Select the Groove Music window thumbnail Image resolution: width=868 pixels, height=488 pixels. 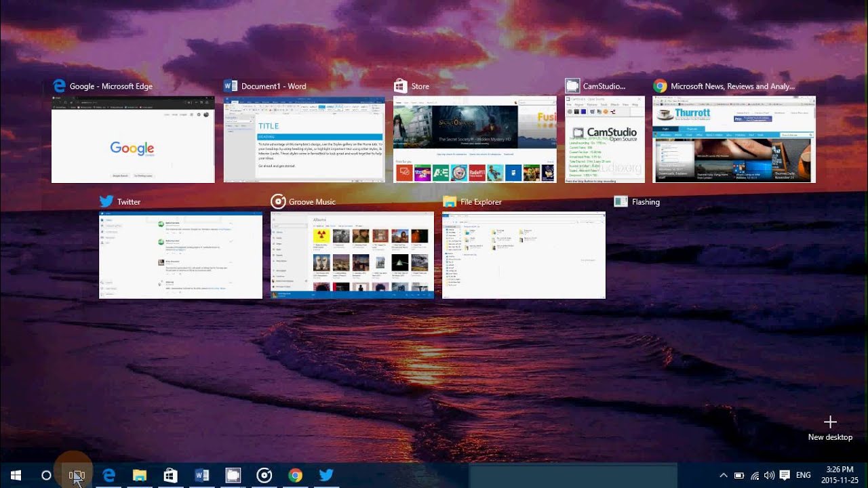[x=352, y=256]
